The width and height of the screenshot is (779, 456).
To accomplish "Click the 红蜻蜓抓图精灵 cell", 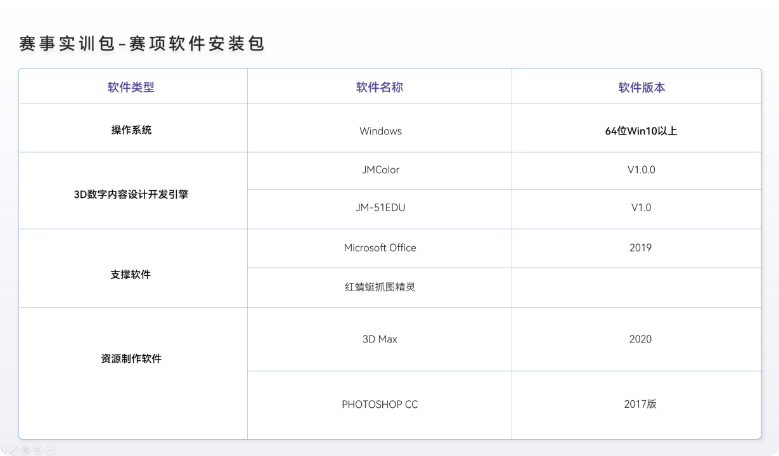I will [380, 287].
